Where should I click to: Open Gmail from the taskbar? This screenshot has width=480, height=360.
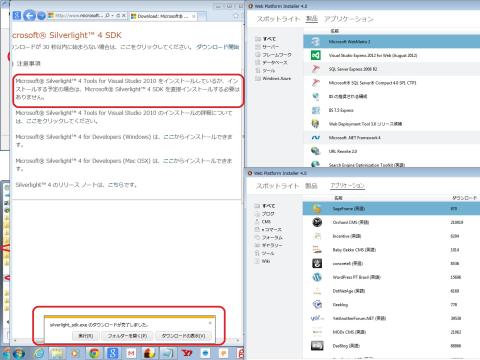tap(131, 353)
